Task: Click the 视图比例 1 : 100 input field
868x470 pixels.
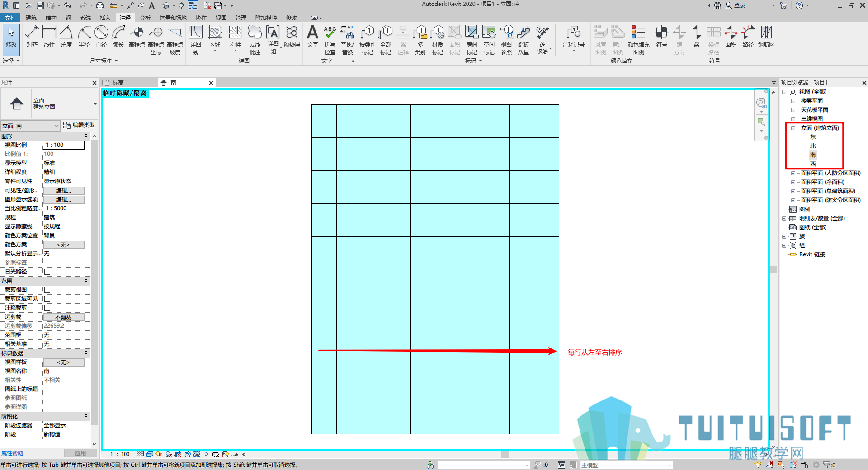Action: (64, 145)
